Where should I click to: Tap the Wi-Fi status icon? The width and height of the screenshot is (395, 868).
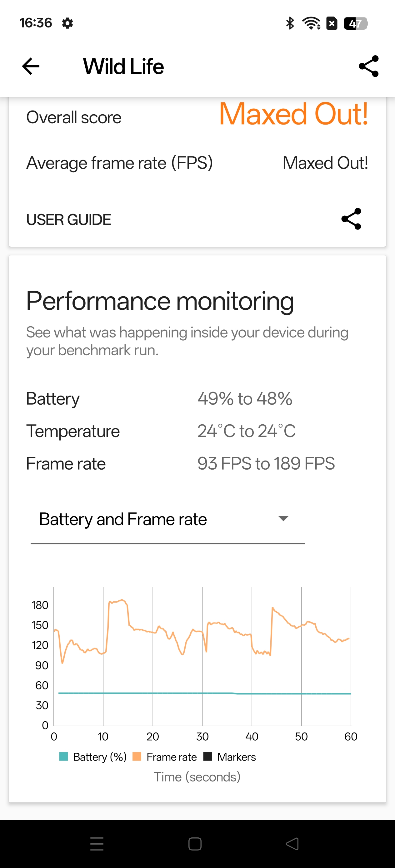(311, 23)
